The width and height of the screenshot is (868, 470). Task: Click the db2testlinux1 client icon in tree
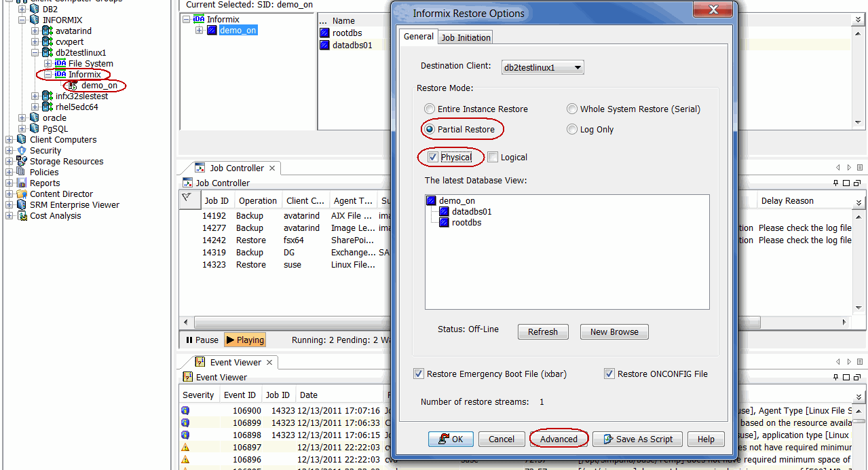[48, 53]
